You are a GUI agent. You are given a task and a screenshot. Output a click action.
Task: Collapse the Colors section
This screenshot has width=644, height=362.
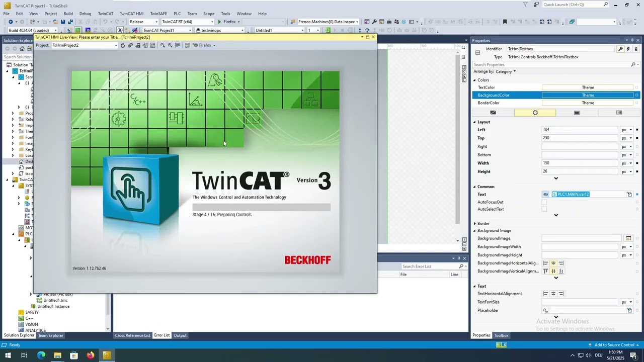(x=474, y=80)
